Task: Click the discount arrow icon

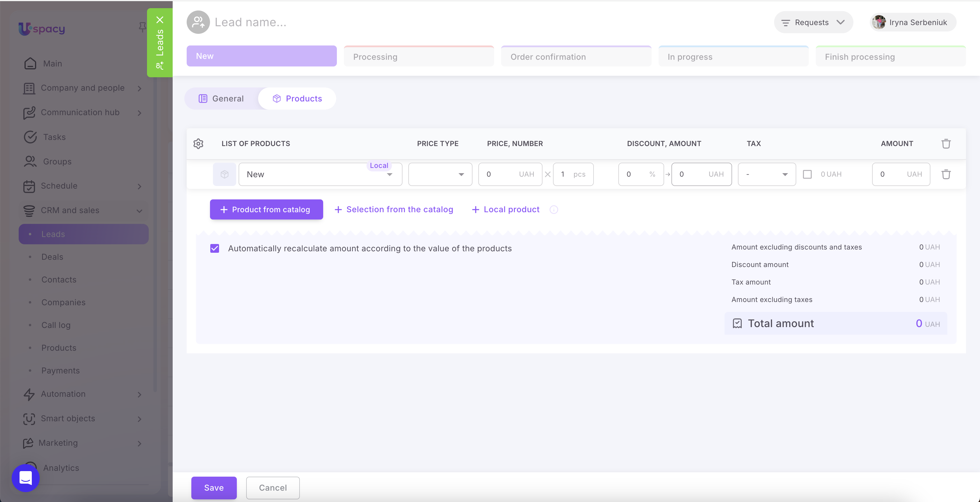Action: 668,174
